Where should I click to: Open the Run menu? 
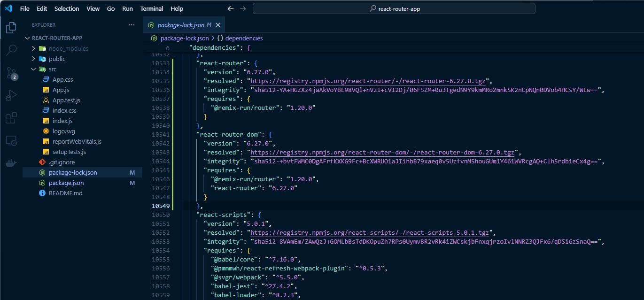tap(127, 8)
